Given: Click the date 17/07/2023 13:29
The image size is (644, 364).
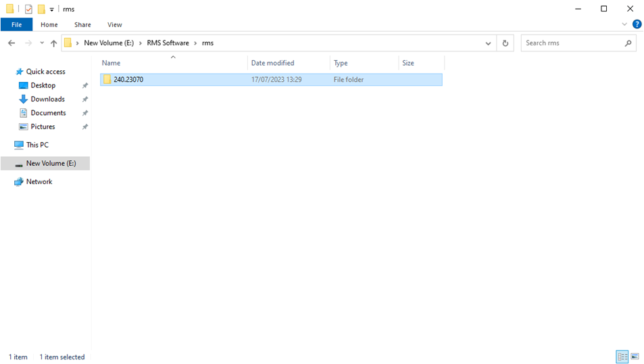Looking at the screenshot, I should pyautogui.click(x=276, y=79).
